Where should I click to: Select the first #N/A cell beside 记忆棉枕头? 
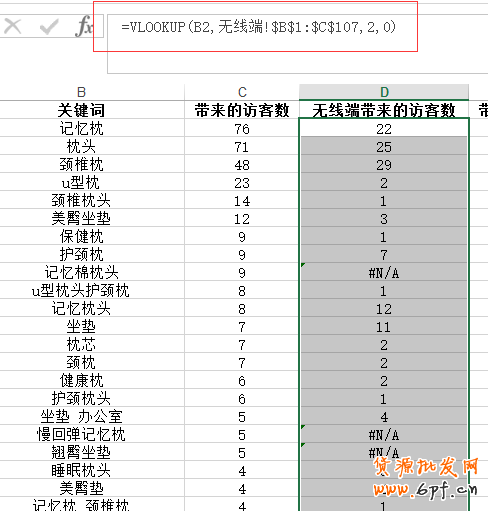(384, 273)
